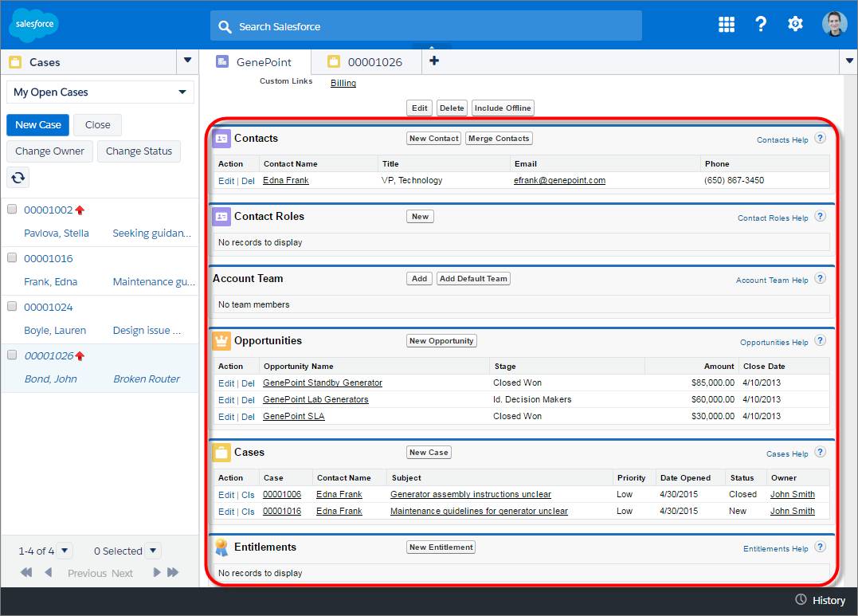Image resolution: width=858 pixels, height=616 pixels.
Task: Open the 1-4 of 4 records dropdown
Action: coord(65,551)
